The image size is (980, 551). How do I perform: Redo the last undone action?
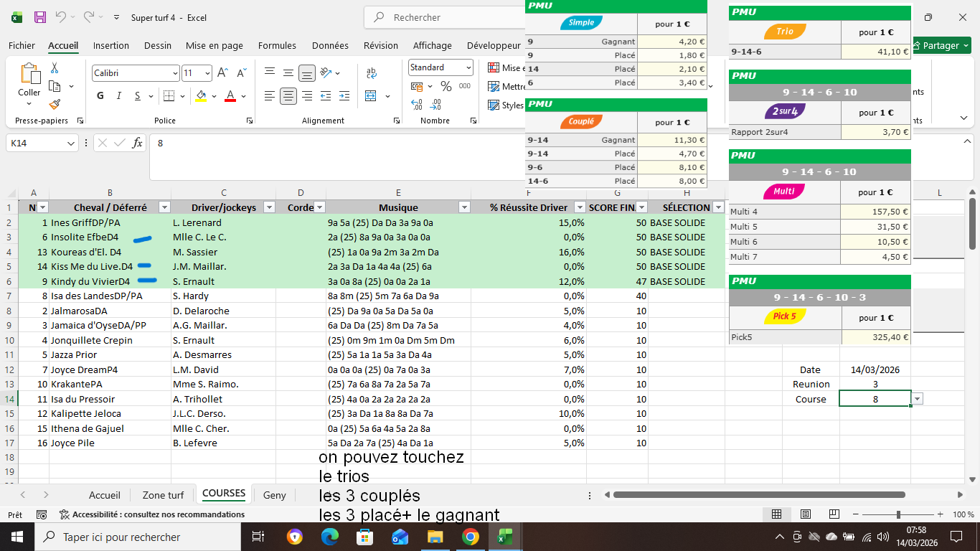point(89,17)
